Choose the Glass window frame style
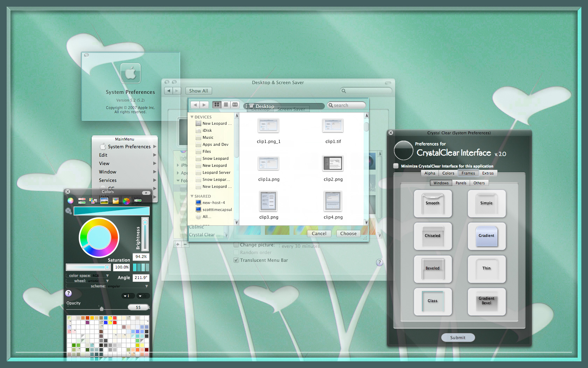 [x=433, y=302]
